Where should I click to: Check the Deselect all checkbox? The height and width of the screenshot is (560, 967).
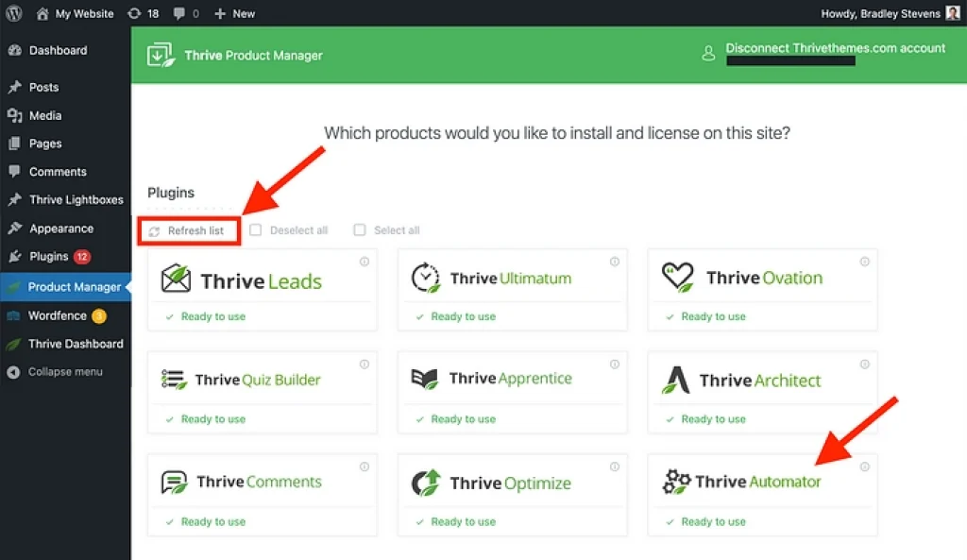255,229
